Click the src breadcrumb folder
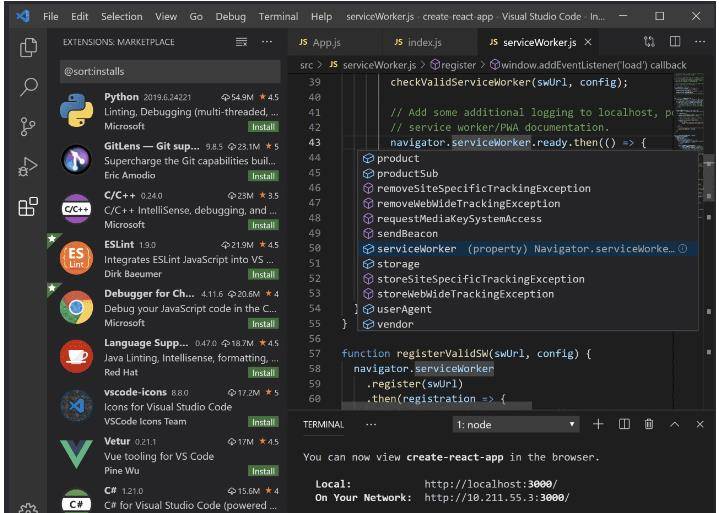This screenshot has width=719, height=513. coord(306,65)
